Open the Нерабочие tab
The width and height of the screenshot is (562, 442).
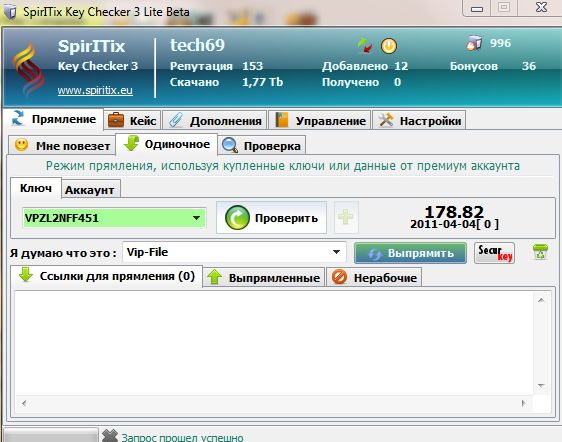click(374, 278)
